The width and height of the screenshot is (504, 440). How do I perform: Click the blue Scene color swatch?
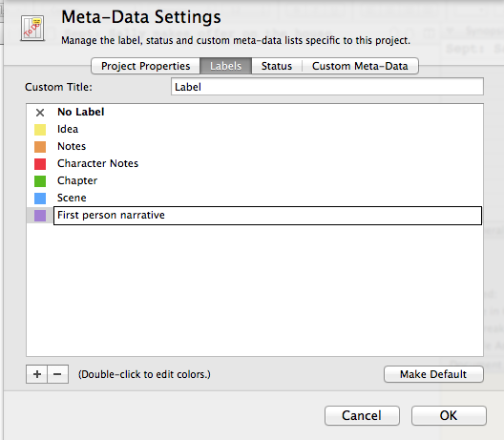[x=40, y=199]
